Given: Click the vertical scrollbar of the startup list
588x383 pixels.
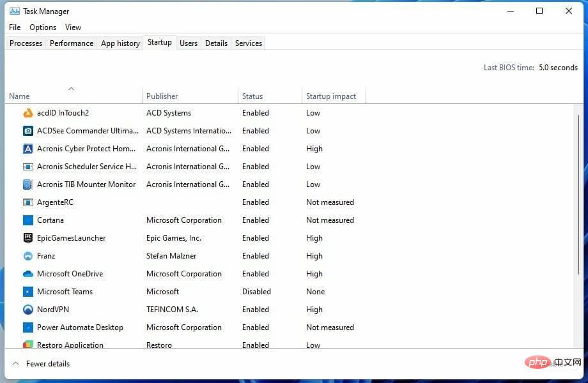Looking at the screenshot, I should pyautogui.click(x=578, y=195).
